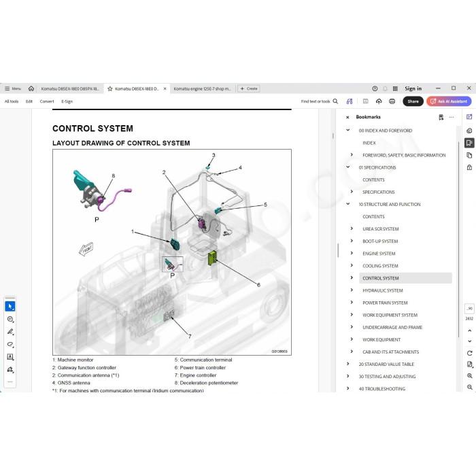This screenshot has width=476, height=476.
Task: Upload file to cloud icon
Action: tap(379, 101)
